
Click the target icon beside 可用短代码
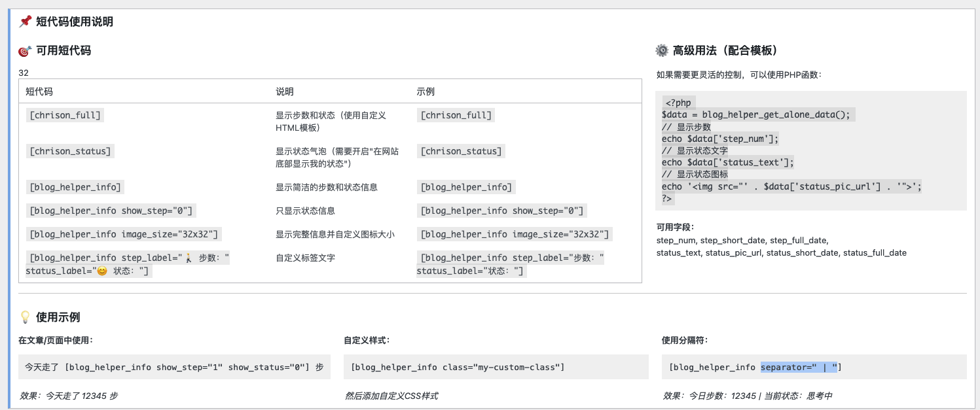coord(25,50)
